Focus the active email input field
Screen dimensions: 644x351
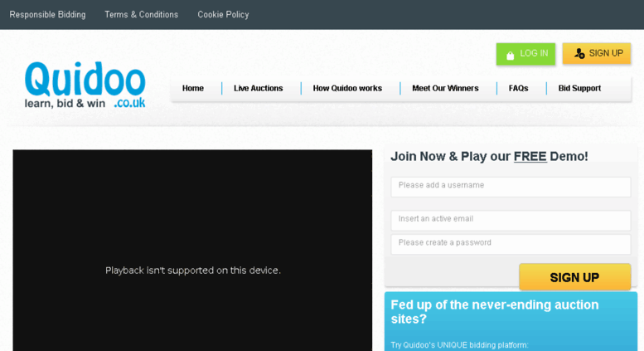tap(511, 221)
